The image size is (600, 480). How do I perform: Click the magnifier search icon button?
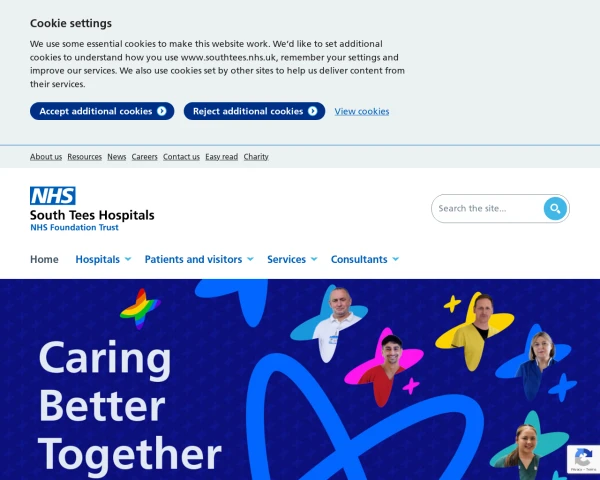pyautogui.click(x=555, y=209)
